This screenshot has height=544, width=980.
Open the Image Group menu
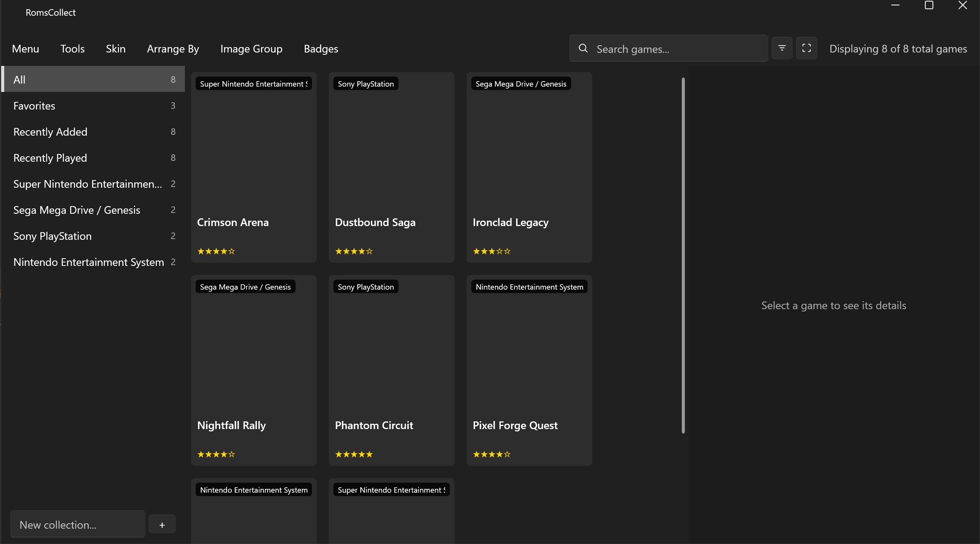[251, 49]
